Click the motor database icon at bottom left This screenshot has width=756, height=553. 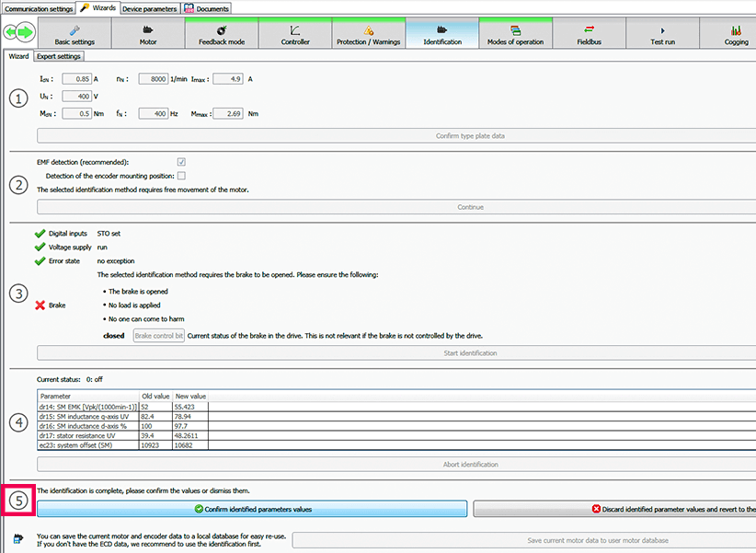coord(18,538)
